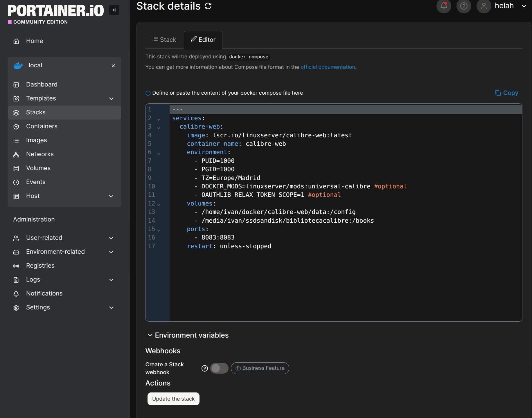Collapse the sidebar with double-chevron icon
The height and width of the screenshot is (418, 532).
114,10
